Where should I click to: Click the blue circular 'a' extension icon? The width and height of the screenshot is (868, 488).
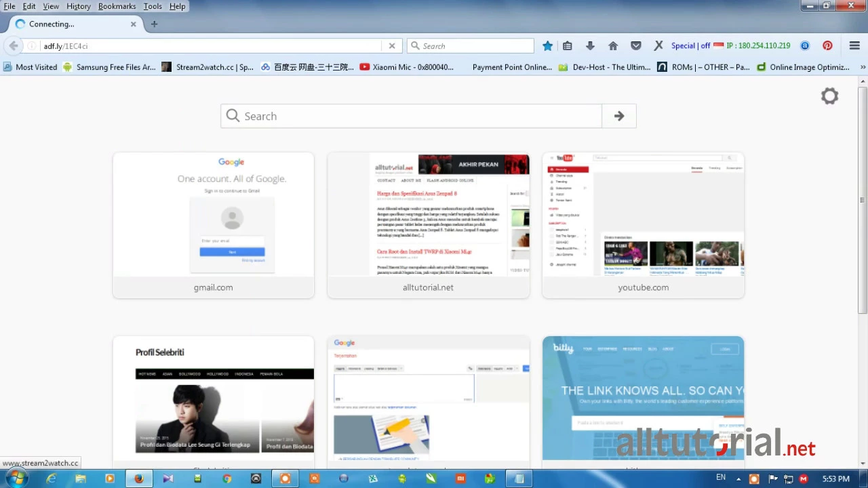tap(805, 45)
